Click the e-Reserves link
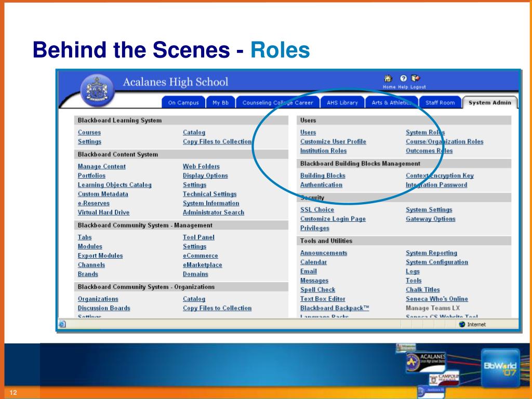Screen dimensions: 532x399 94,203
